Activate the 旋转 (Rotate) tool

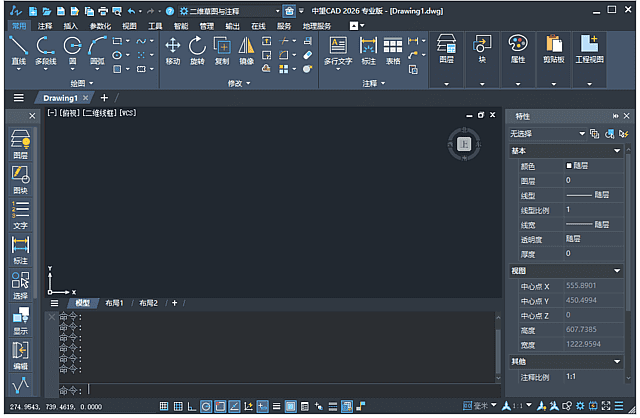click(x=197, y=47)
